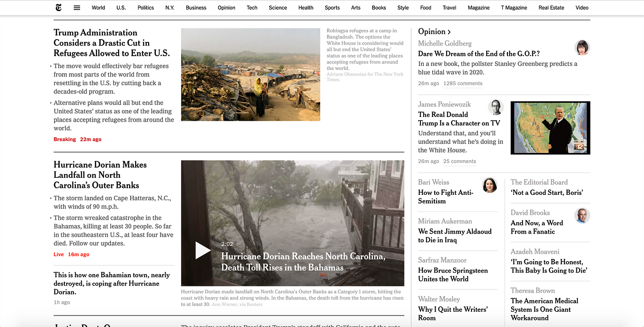Open Opinion in the top navigation
The height and width of the screenshot is (327, 644).
(226, 8)
